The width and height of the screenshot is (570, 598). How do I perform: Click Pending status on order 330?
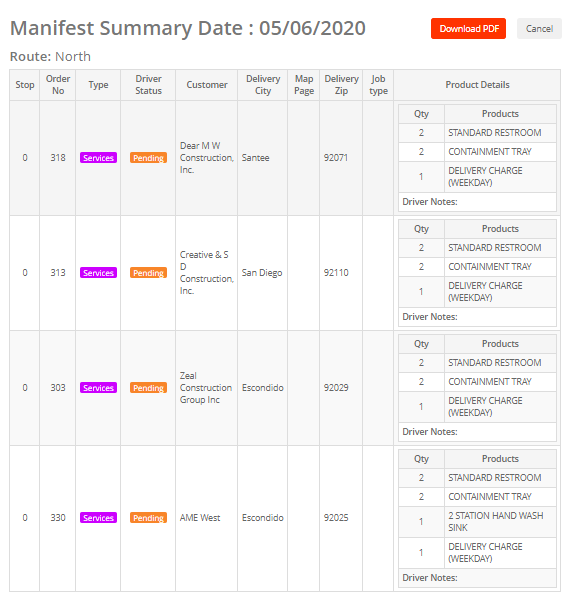point(148,518)
